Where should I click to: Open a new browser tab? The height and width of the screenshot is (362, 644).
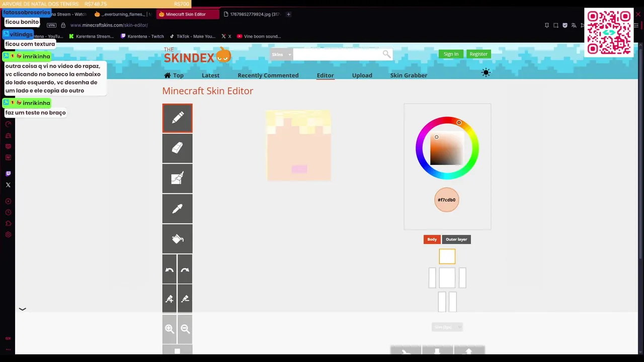288,14
